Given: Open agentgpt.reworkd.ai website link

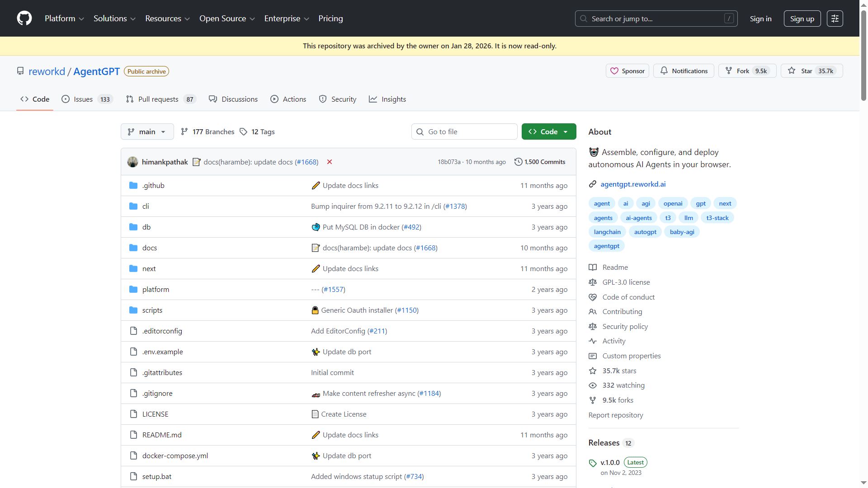Looking at the screenshot, I should (x=632, y=184).
